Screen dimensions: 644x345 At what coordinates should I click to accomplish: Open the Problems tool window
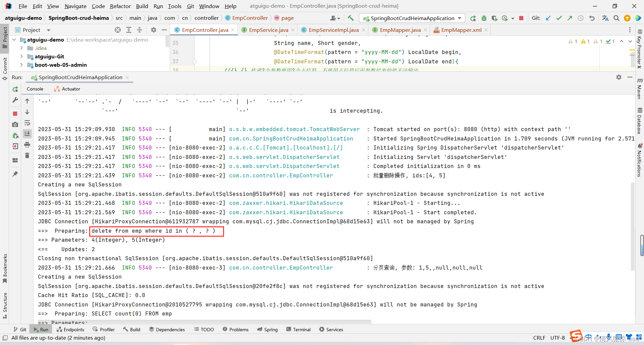coord(235,330)
